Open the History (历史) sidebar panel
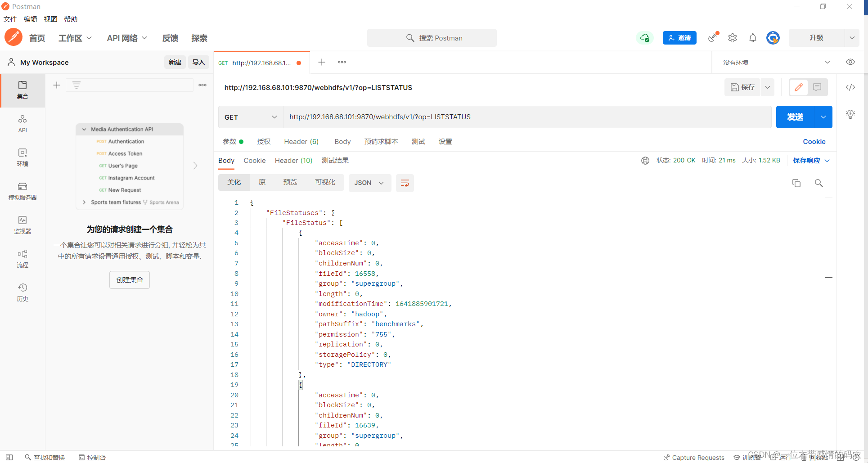868x463 pixels. click(22, 292)
